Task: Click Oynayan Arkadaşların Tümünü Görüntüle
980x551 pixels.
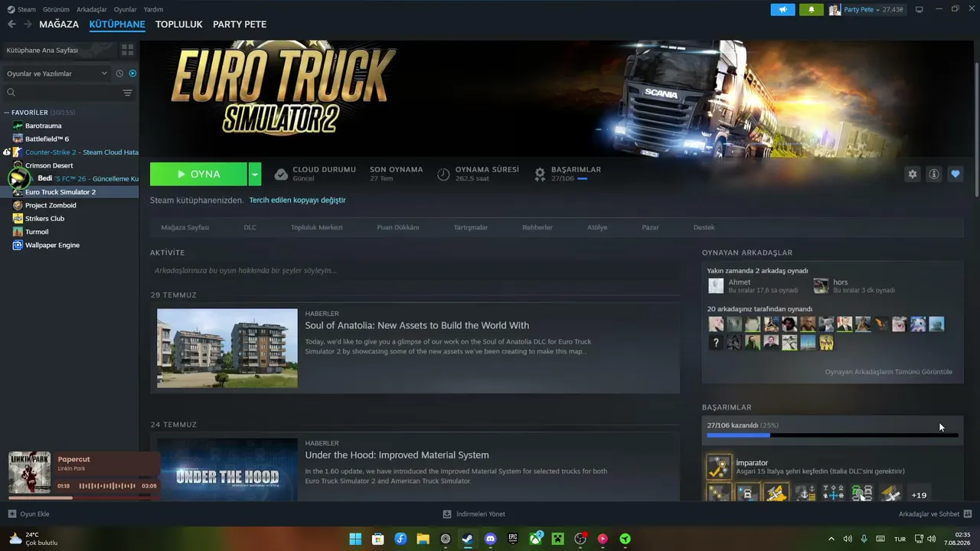Action: click(889, 372)
